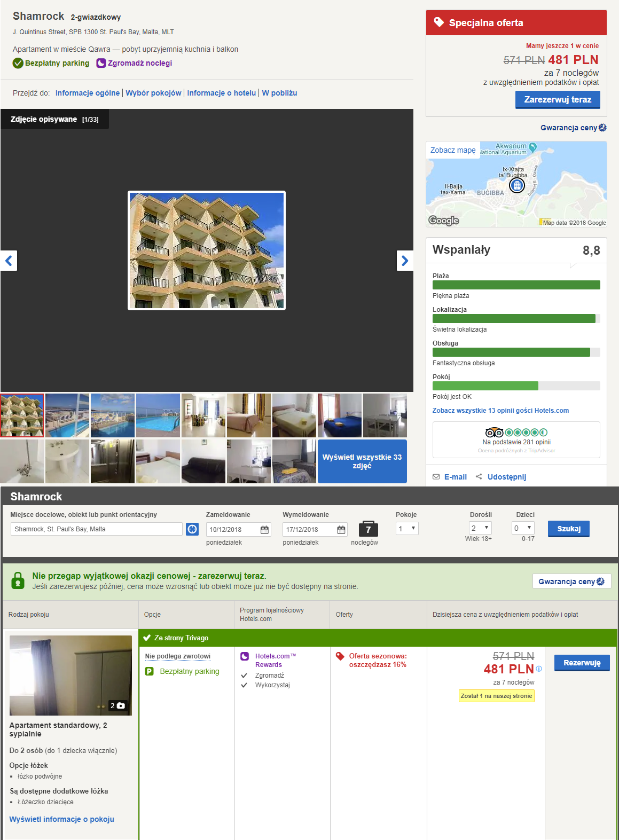Open Zobacz wszystkie 13 opinii gości link
This screenshot has height=840, width=619.
(500, 411)
